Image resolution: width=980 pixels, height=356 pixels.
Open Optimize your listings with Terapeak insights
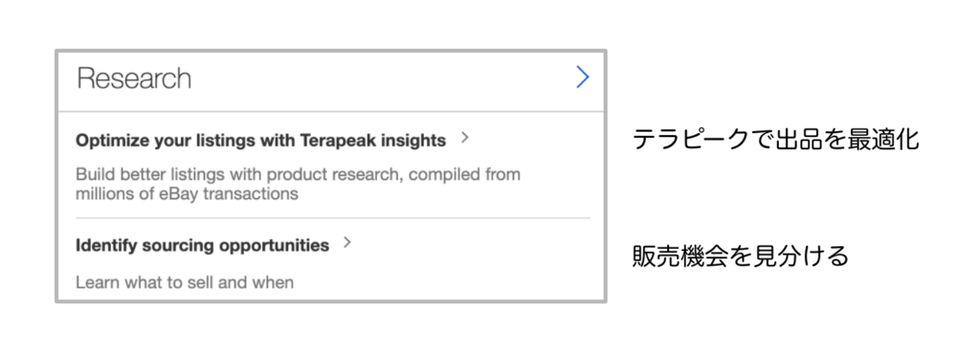point(260,141)
